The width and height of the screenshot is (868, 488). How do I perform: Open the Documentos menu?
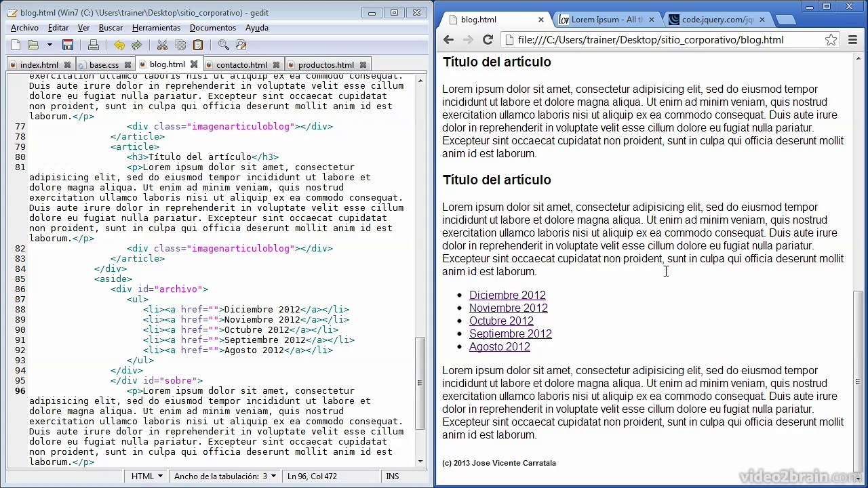point(213,28)
